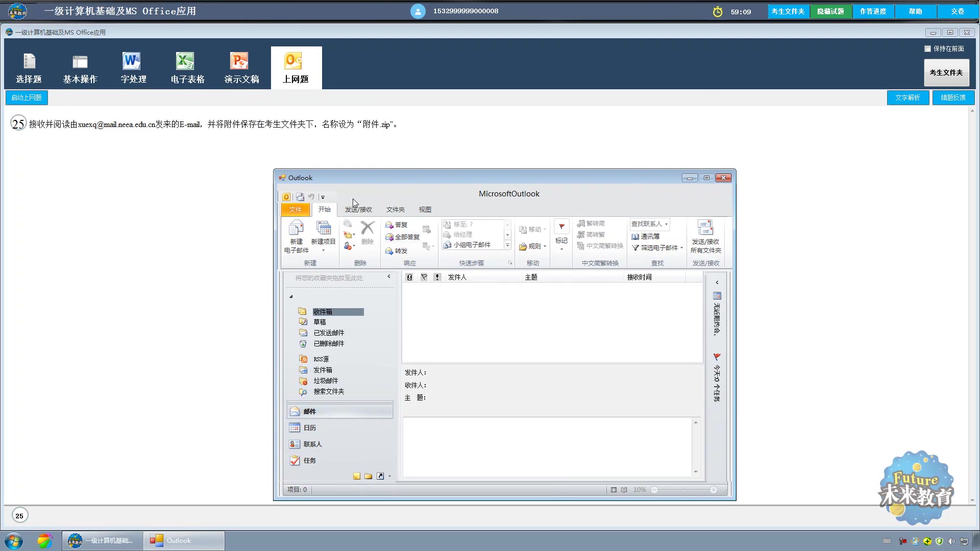The width and height of the screenshot is (980, 551).
Task: Click the 启动上网题 button
Action: (x=27, y=97)
